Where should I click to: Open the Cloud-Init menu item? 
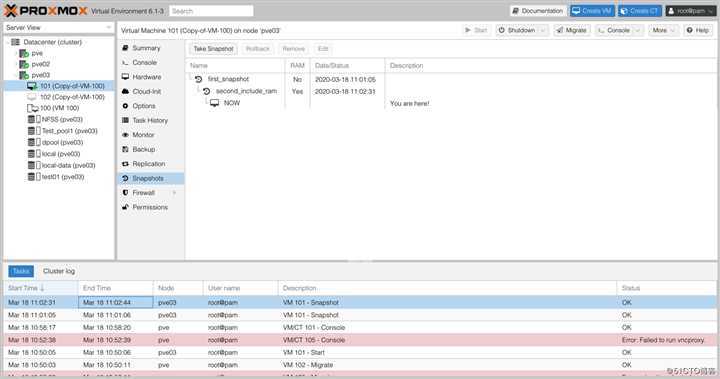click(x=151, y=91)
